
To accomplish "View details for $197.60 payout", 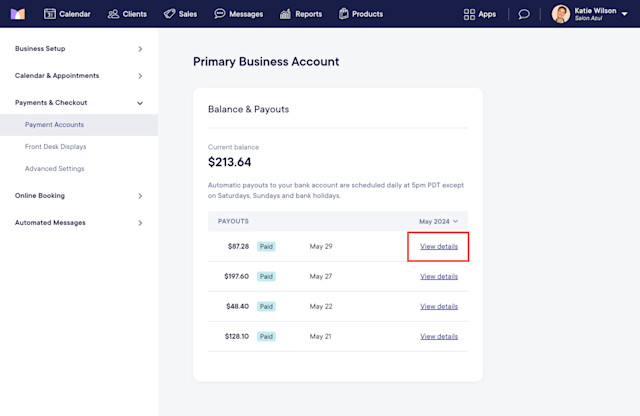I will coord(439,277).
